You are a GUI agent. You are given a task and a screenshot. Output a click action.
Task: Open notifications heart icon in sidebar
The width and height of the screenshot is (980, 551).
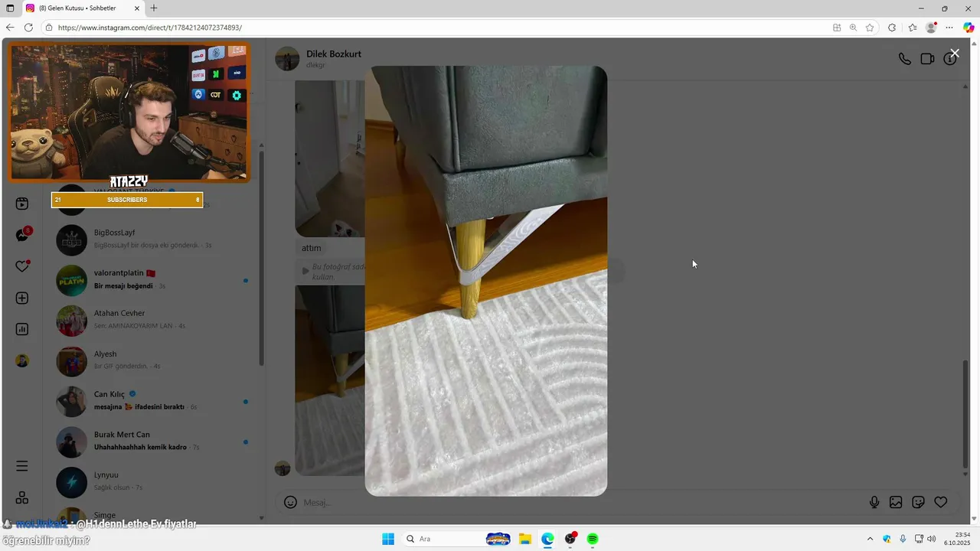(x=22, y=266)
